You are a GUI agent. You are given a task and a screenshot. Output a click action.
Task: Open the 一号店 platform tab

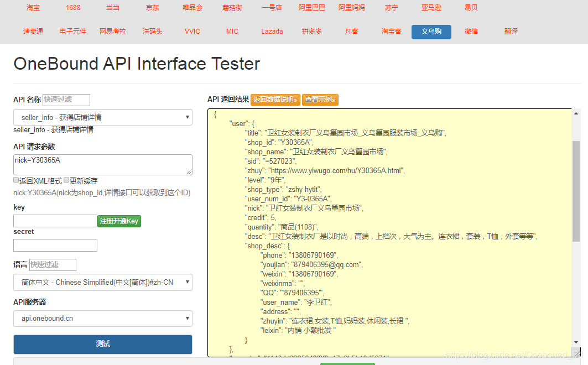(272, 8)
